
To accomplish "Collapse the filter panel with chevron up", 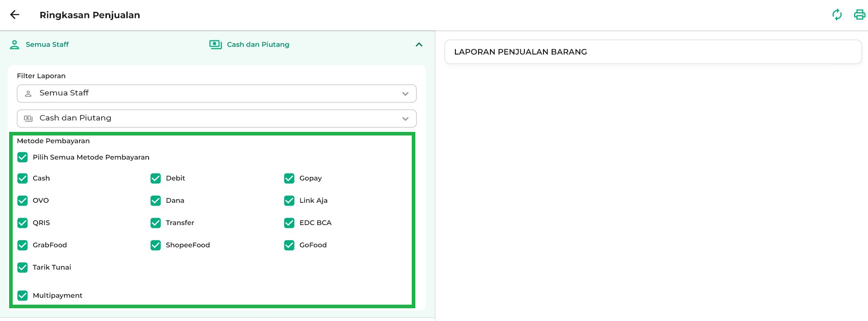I will (419, 45).
